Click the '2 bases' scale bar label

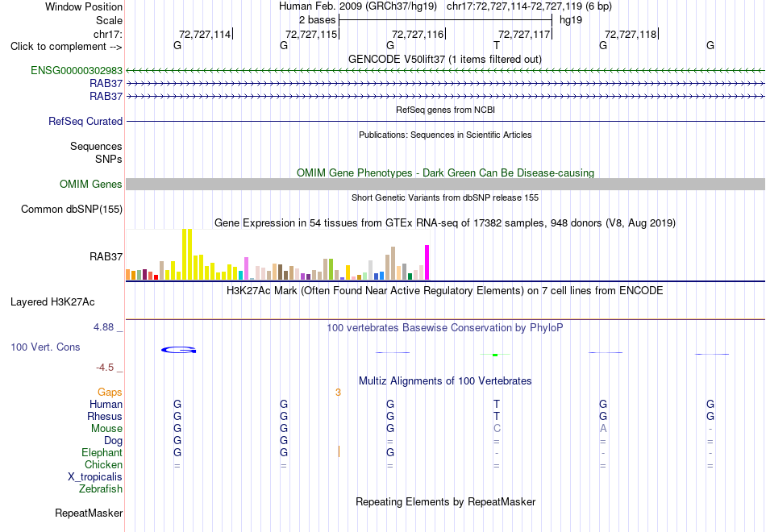pyautogui.click(x=318, y=20)
